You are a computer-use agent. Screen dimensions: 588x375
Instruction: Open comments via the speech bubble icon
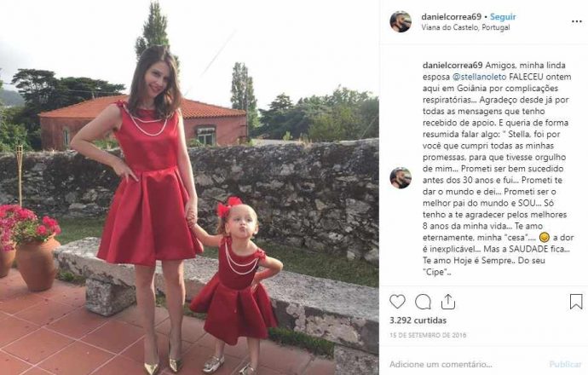click(x=423, y=302)
